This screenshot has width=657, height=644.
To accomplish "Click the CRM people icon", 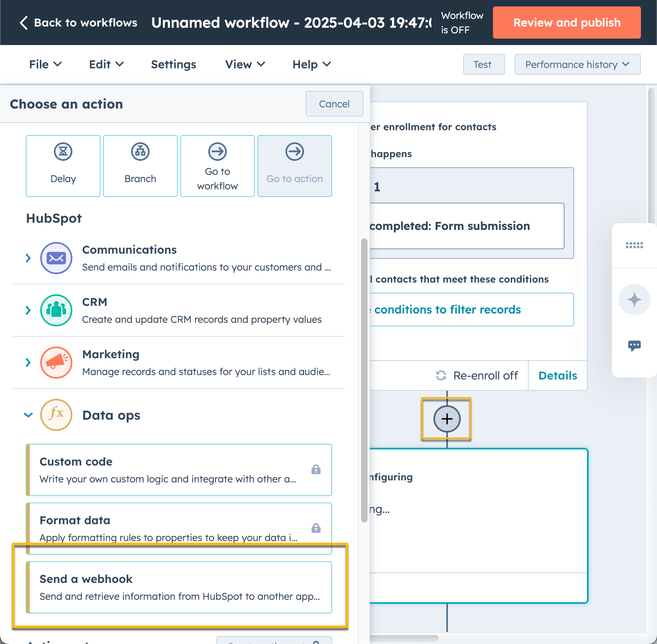I will coord(56,310).
